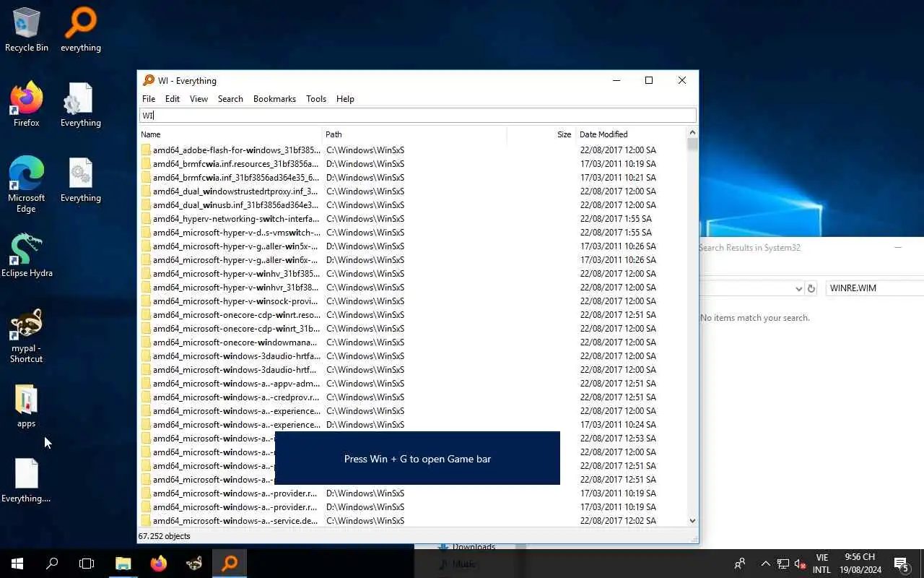
Task: Select amd64_microsoft-windows-a..-appv-adm result
Action: tap(412, 384)
